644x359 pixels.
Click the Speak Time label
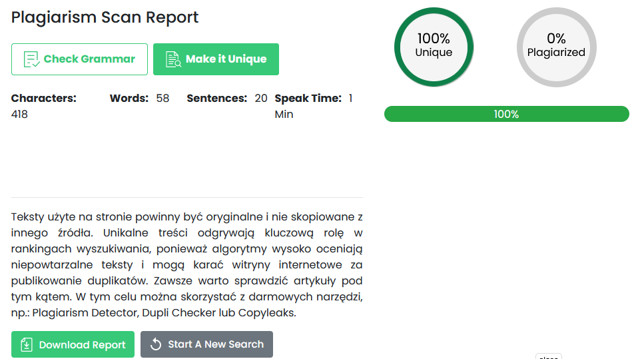[x=308, y=98]
